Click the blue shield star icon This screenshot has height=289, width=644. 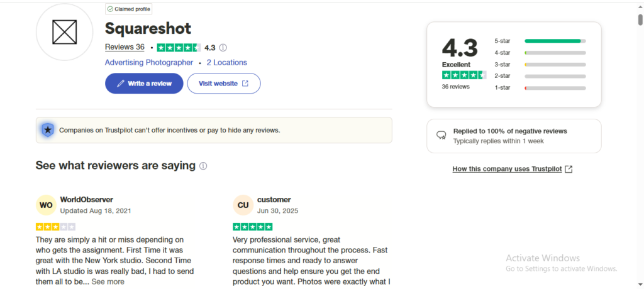[x=48, y=130]
